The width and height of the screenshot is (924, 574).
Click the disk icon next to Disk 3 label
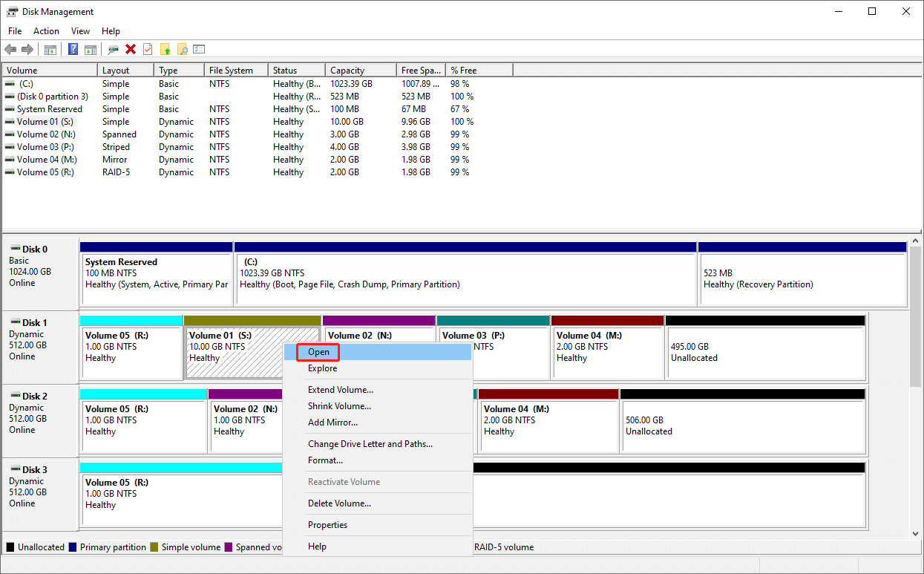(15, 470)
